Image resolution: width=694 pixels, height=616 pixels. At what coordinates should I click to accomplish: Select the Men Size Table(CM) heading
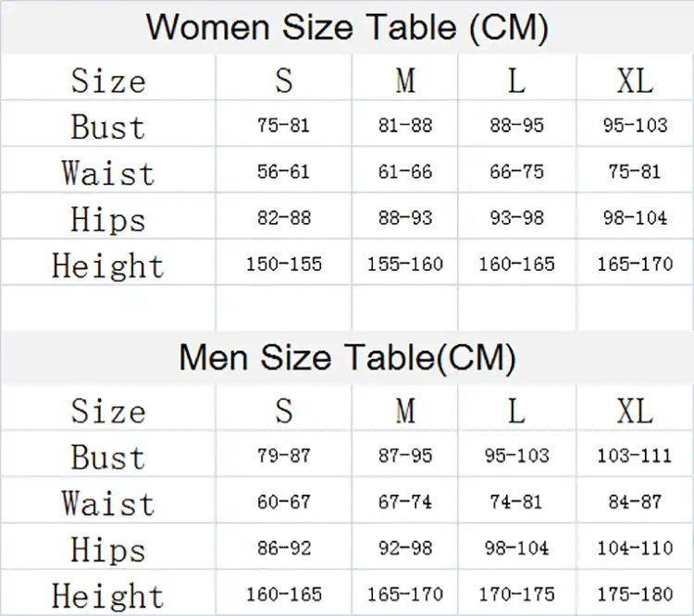pyautogui.click(x=347, y=358)
